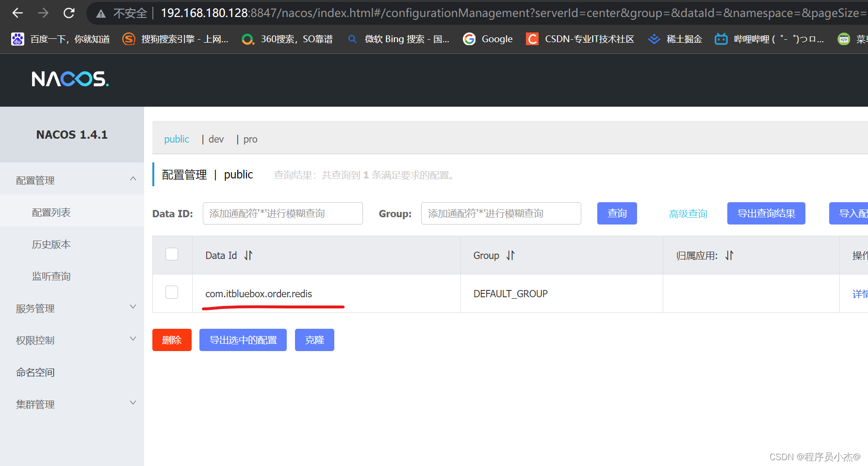Collapse the 配置管理 sidebar menu

tap(72, 180)
